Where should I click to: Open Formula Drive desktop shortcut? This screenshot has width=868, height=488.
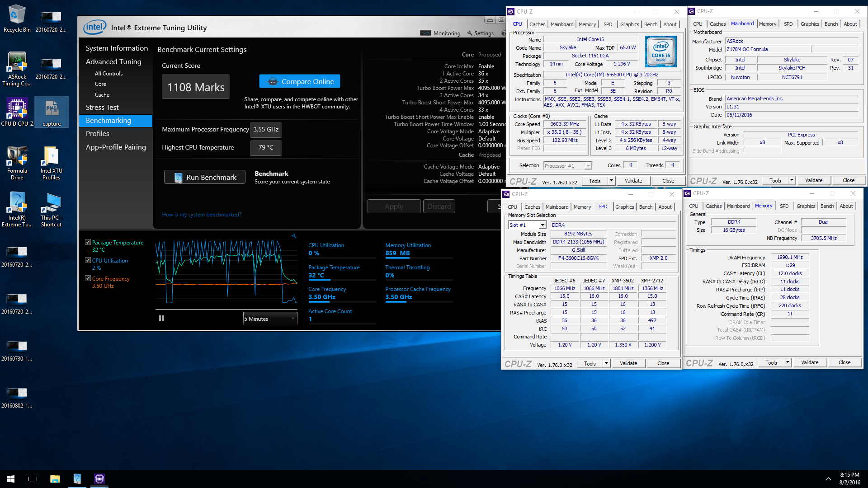click(17, 163)
